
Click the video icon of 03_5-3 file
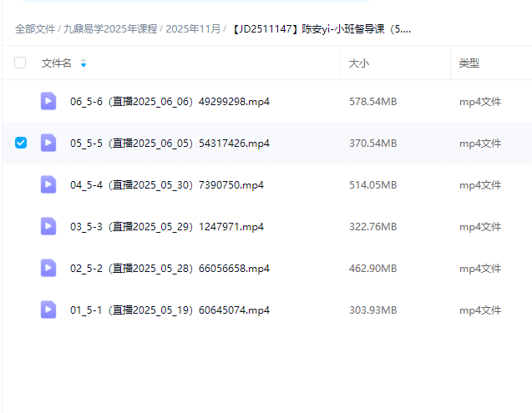tap(48, 226)
